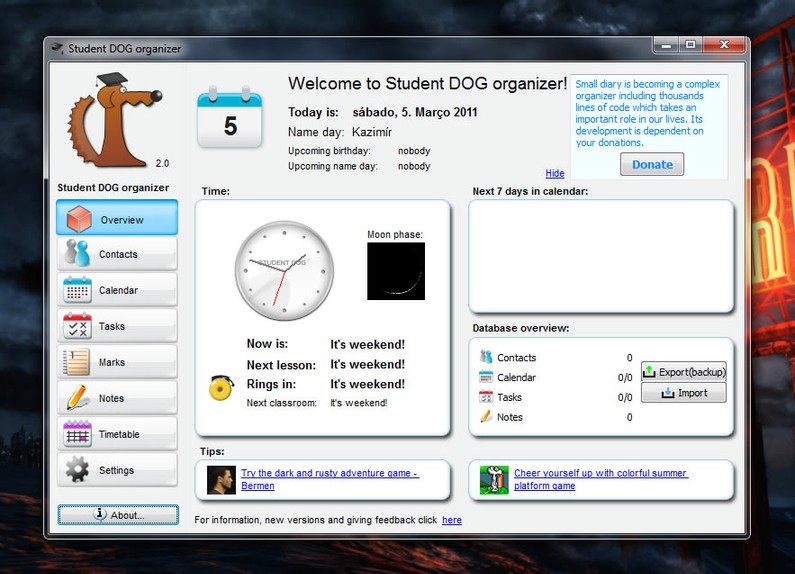This screenshot has height=574, width=795.
Task: Follow the 'here' feedback link
Action: (x=452, y=520)
